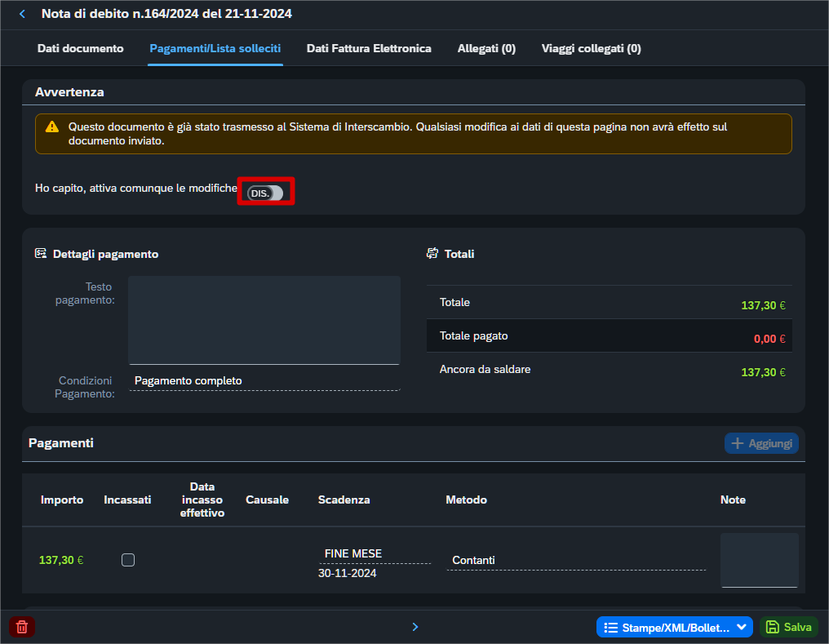Delete the document with trash icon
Screen dimensions: 829x644
[x=22, y=627]
